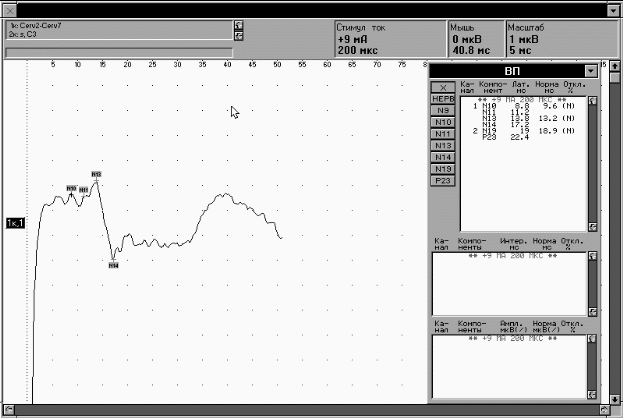Click the Масштаб 1 мкВ scale value
The image size is (623, 418).
pos(524,40)
